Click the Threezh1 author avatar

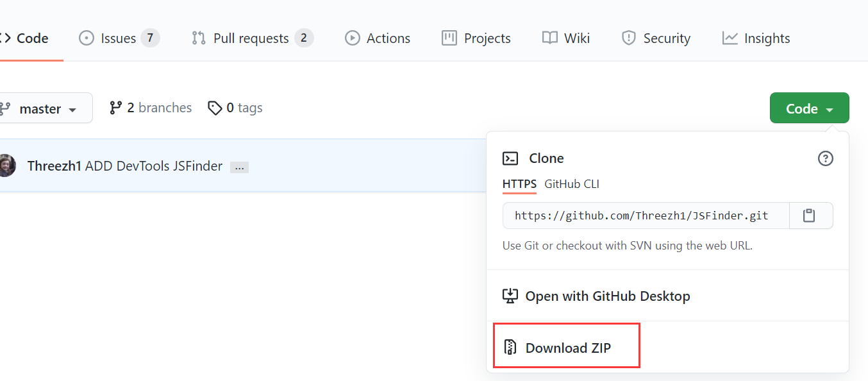click(x=7, y=165)
